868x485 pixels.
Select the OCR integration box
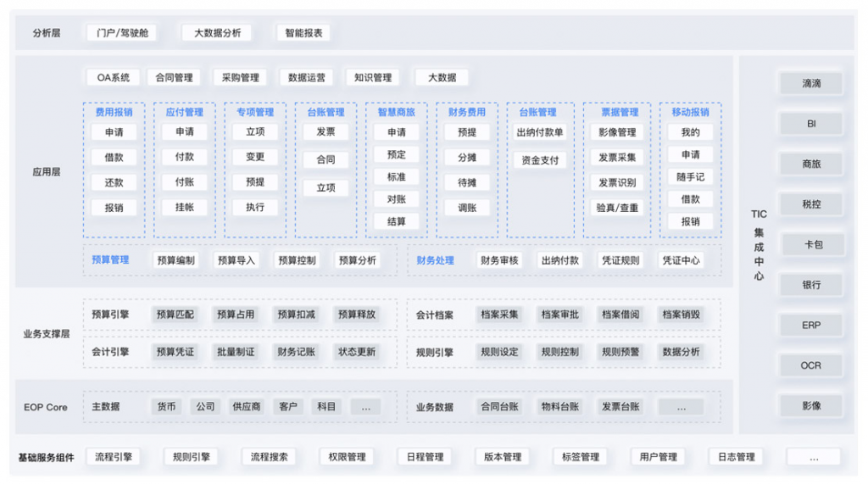811,365
